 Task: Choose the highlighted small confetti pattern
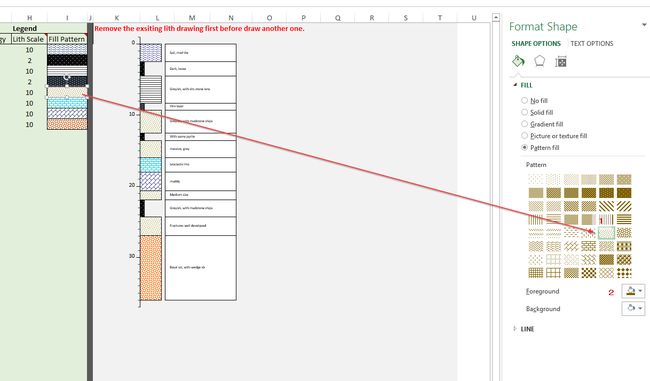point(606,233)
